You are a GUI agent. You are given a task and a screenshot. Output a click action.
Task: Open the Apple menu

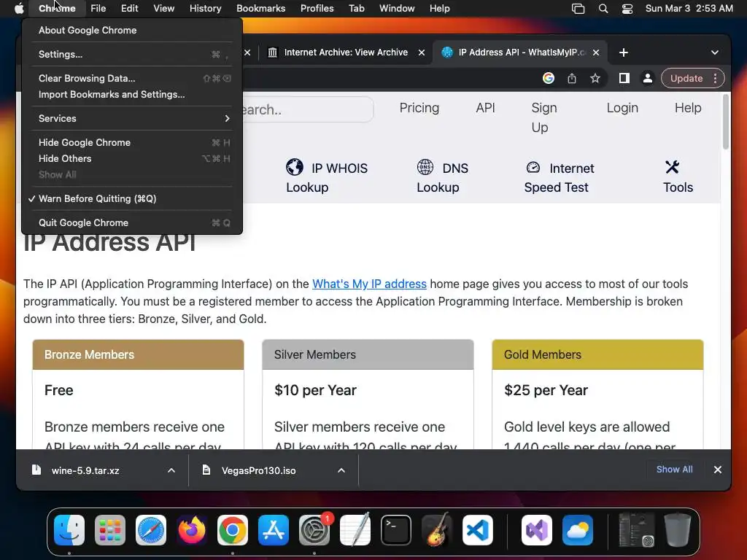(x=18, y=8)
